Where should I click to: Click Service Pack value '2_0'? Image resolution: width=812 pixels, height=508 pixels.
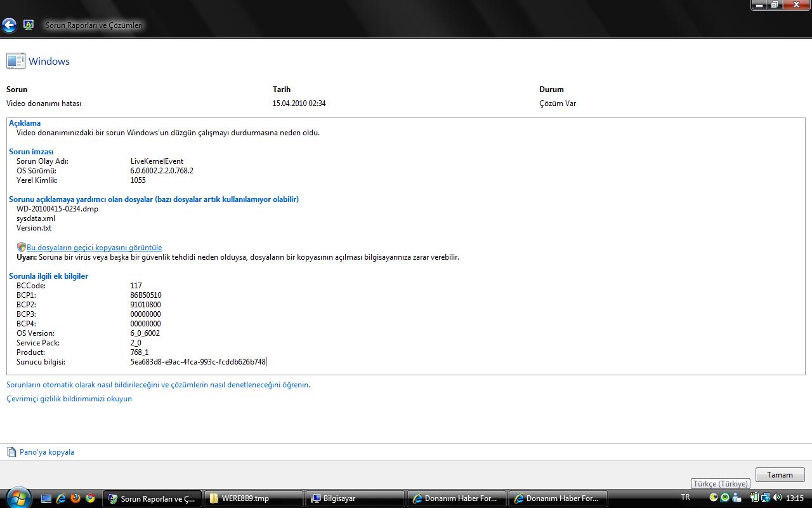click(x=136, y=343)
